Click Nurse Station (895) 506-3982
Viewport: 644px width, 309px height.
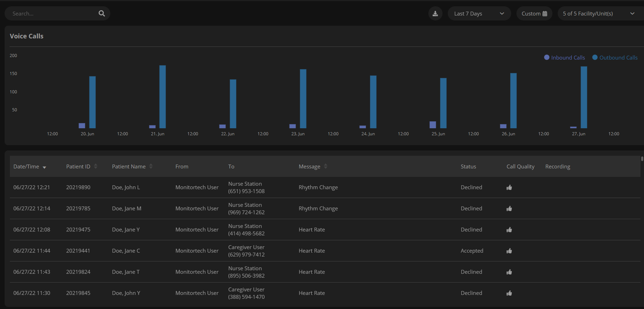(246, 272)
